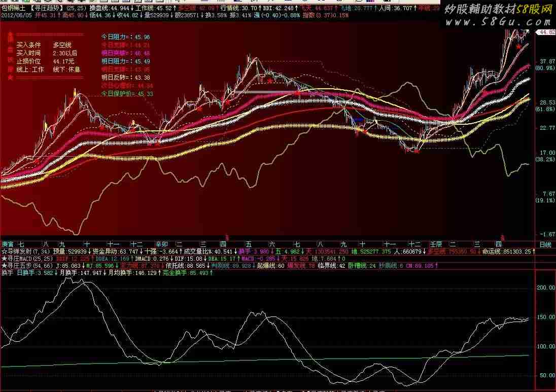This screenshot has width=556, height=392.
Task: Click the change 涨(-0.40)-0.88%
Action: (x=277, y=16)
